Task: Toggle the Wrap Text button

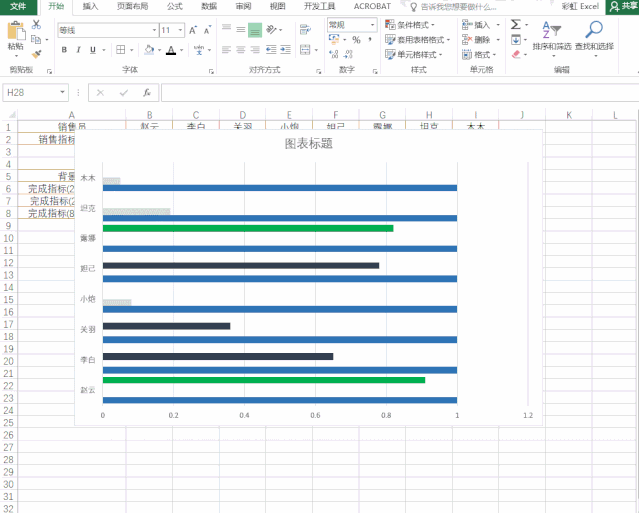Action: 305,30
